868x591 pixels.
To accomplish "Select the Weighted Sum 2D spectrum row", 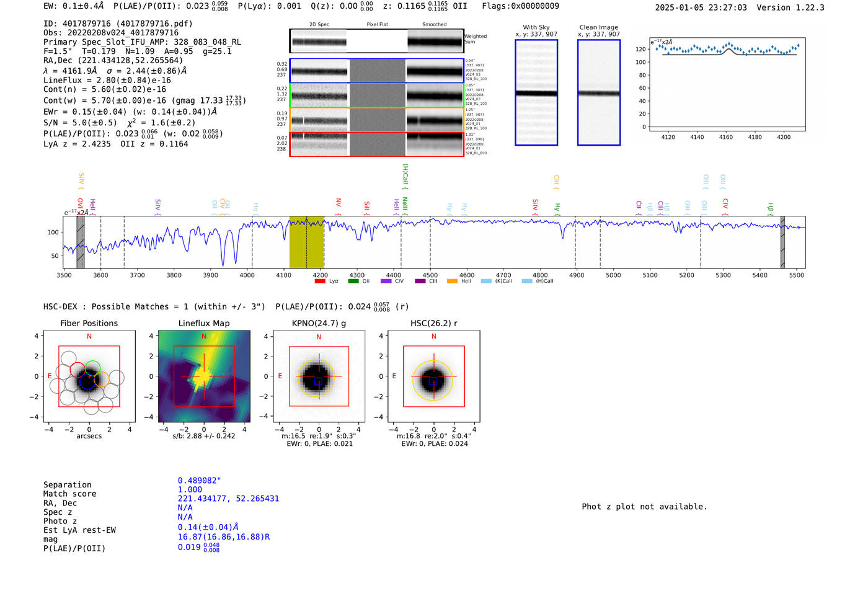I will 376,41.
